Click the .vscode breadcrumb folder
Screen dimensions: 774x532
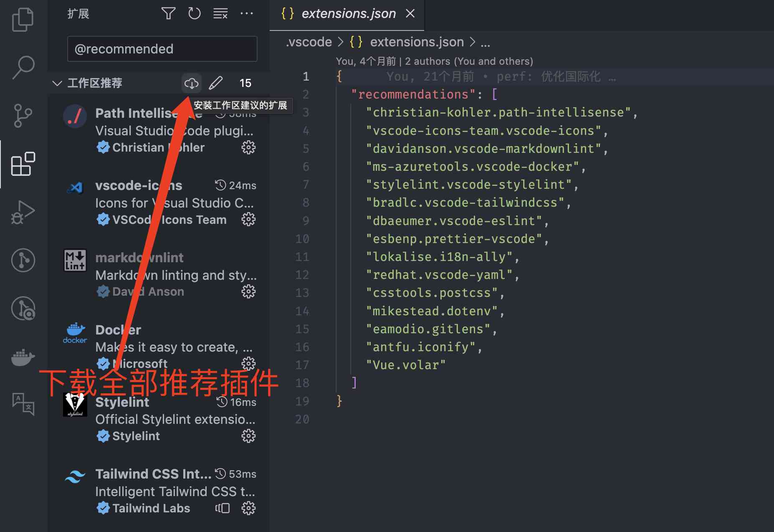click(309, 42)
